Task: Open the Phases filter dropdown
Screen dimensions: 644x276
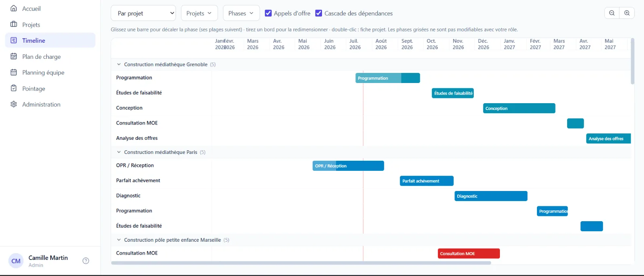Action: click(x=241, y=13)
